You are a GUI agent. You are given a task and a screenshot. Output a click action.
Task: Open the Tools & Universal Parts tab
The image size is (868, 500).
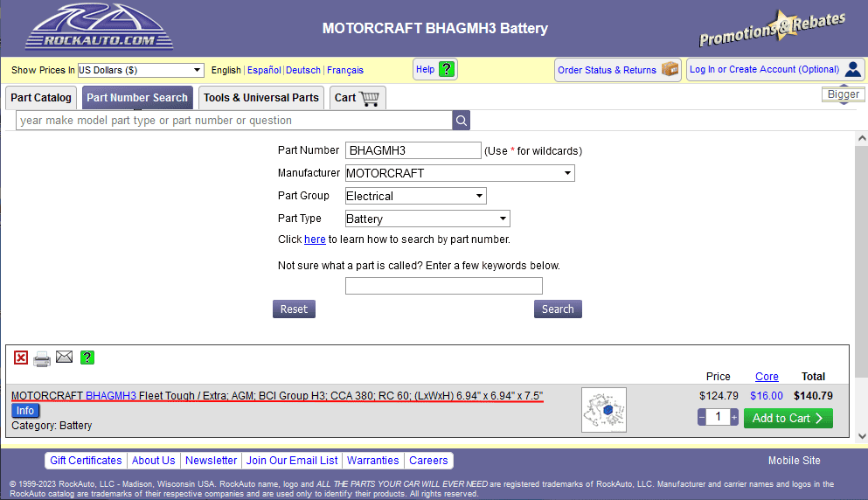[261, 98]
